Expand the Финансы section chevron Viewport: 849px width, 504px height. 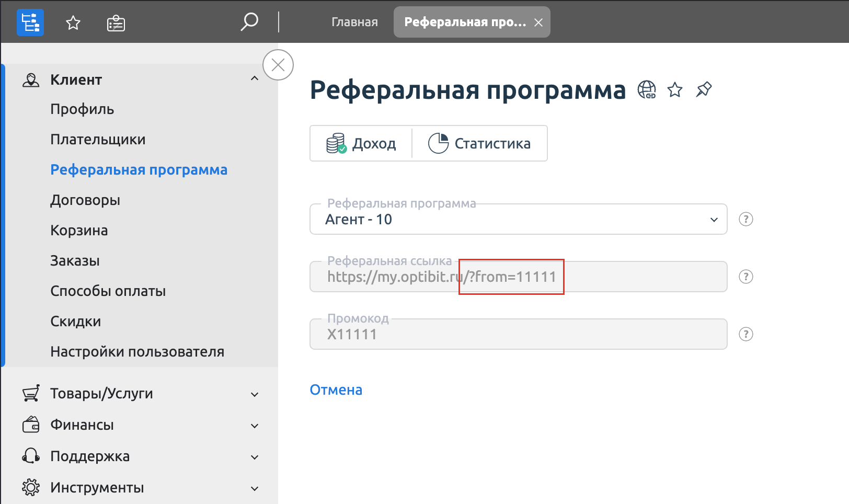pyautogui.click(x=255, y=426)
